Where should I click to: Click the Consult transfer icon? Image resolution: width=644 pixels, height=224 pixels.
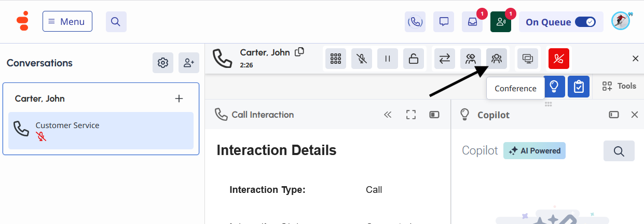tap(471, 59)
